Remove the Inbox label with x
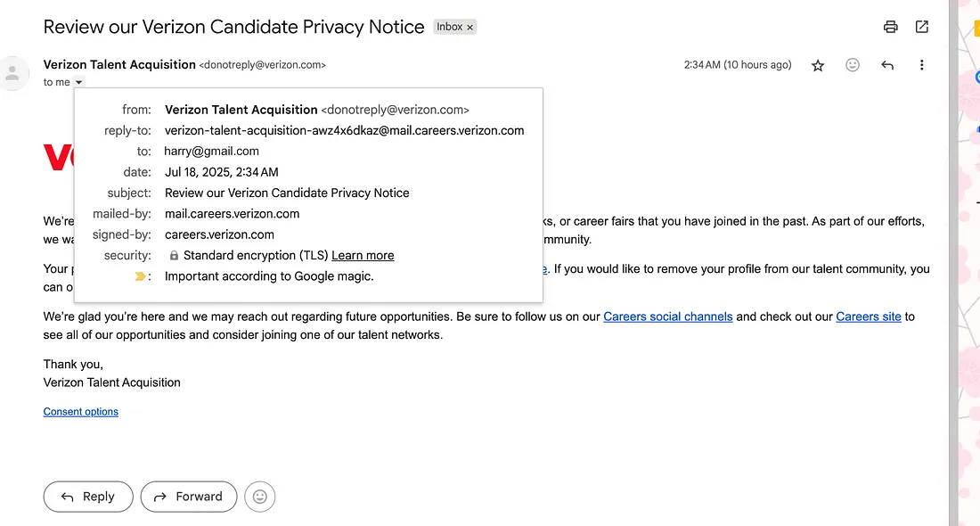 (470, 28)
